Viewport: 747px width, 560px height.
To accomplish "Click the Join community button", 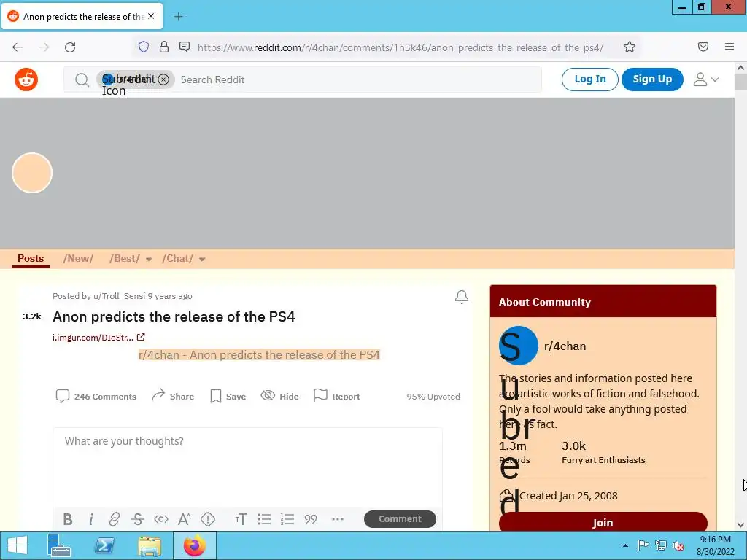I will tap(603, 522).
